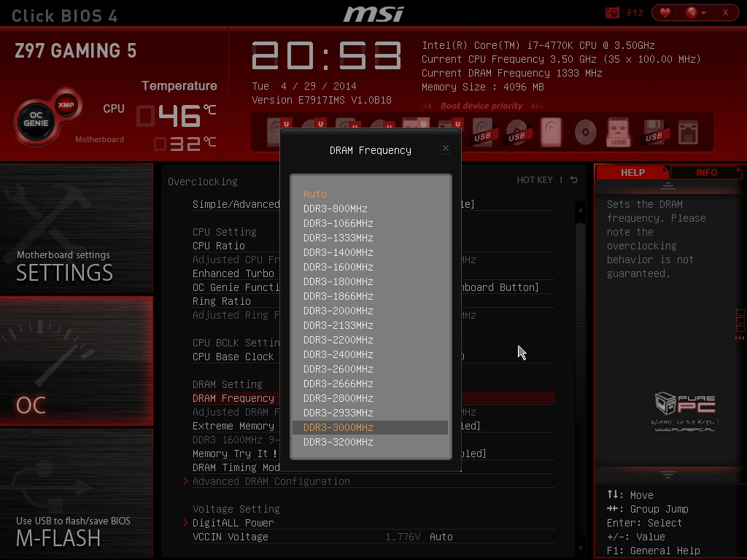This screenshot has width=747, height=560.
Task: Click the settings list scroll up arrow
Action: click(580, 209)
